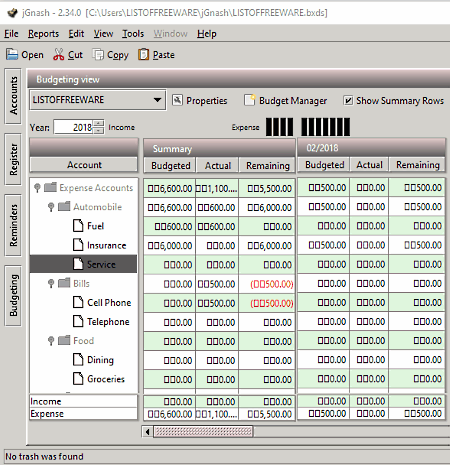Click the horizontal scrollbar thumb

click(203, 432)
